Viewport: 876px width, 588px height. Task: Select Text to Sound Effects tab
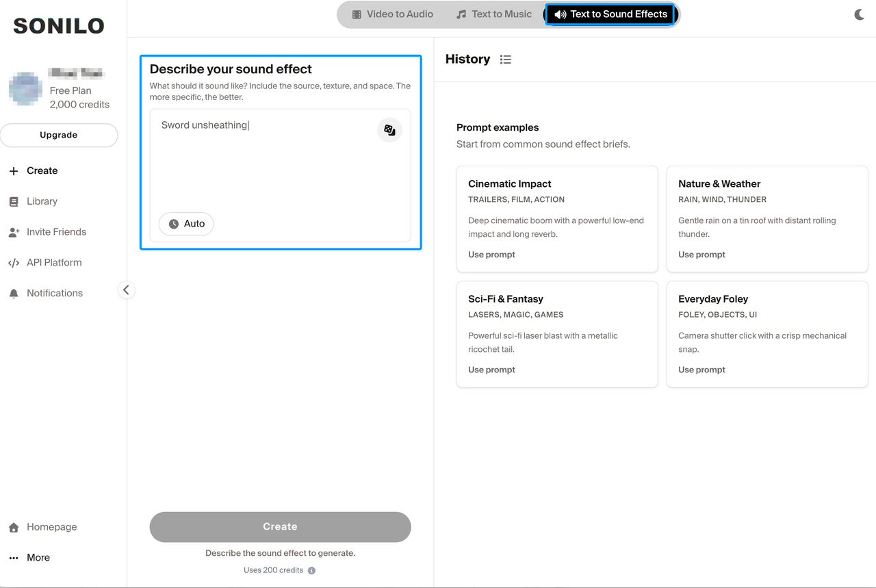(x=610, y=14)
